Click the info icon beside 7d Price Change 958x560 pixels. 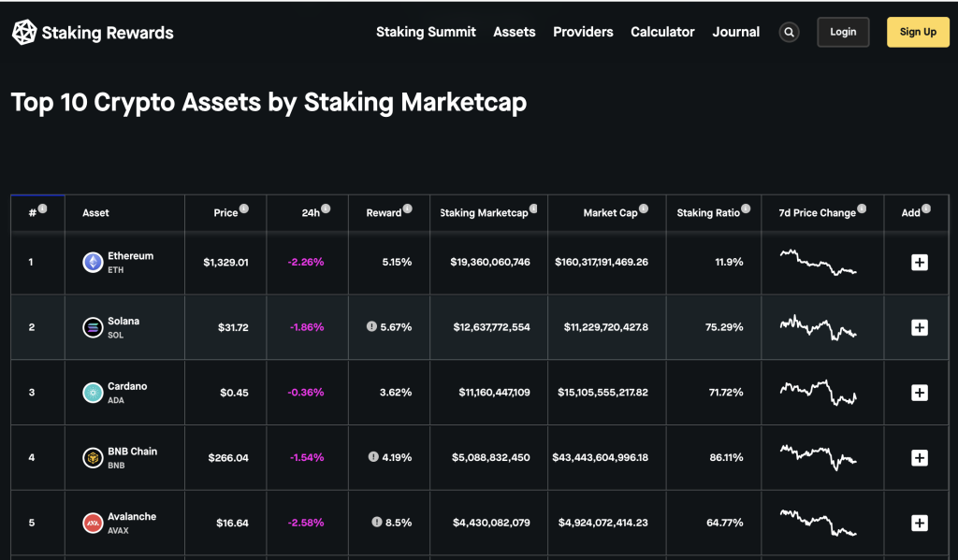click(862, 208)
